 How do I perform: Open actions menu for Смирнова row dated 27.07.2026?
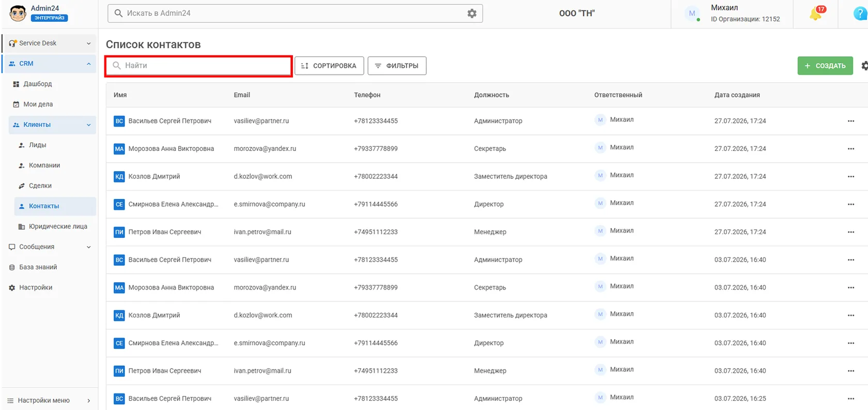851,204
